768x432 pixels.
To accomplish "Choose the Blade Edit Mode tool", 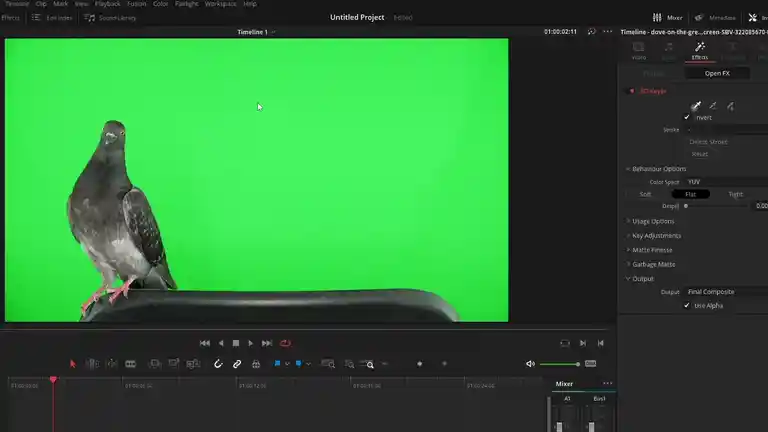I will pos(130,364).
